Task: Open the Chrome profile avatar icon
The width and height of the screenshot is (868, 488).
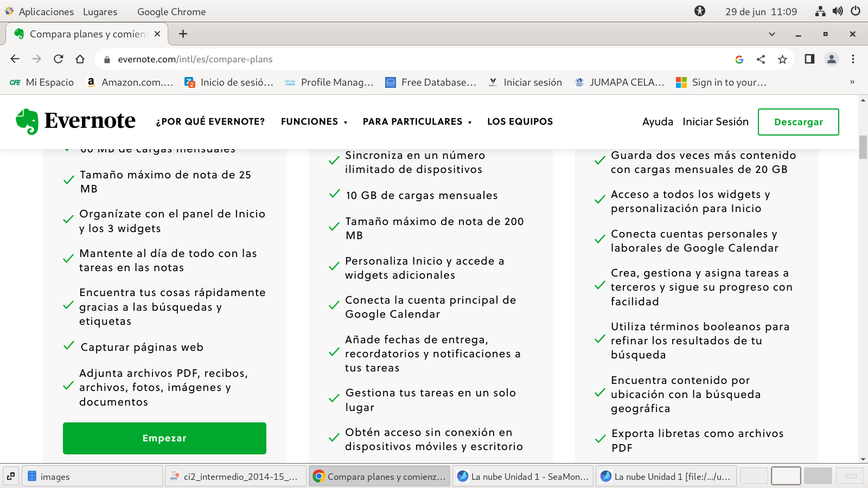Action: [x=831, y=59]
